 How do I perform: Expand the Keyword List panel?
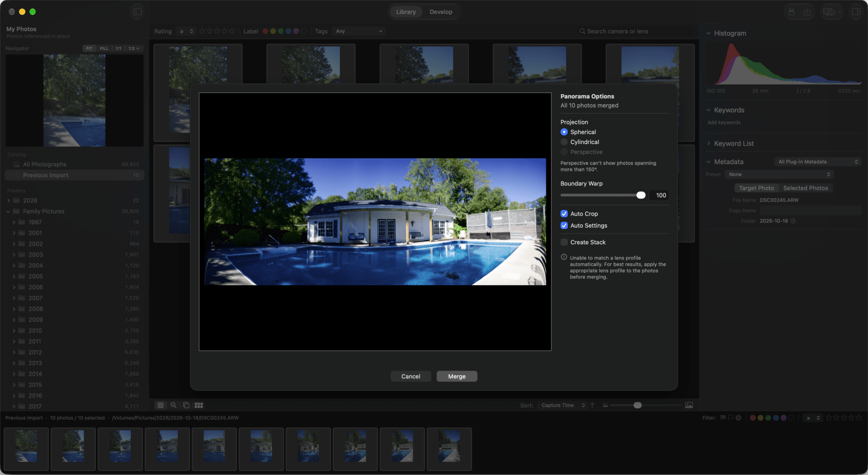708,143
